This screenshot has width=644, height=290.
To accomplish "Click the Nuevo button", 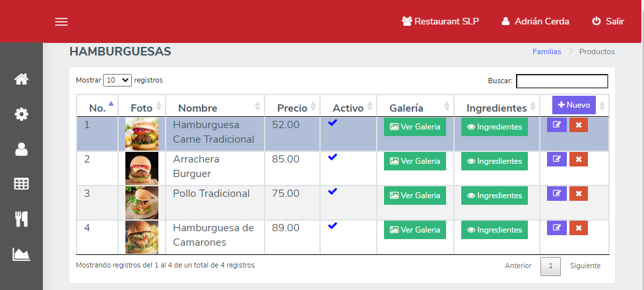I will click(x=574, y=105).
